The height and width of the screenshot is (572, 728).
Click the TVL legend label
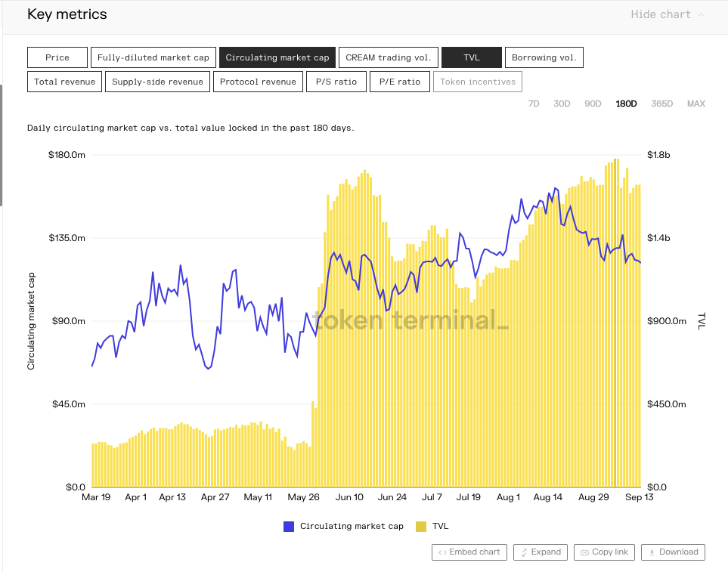pyautogui.click(x=440, y=526)
